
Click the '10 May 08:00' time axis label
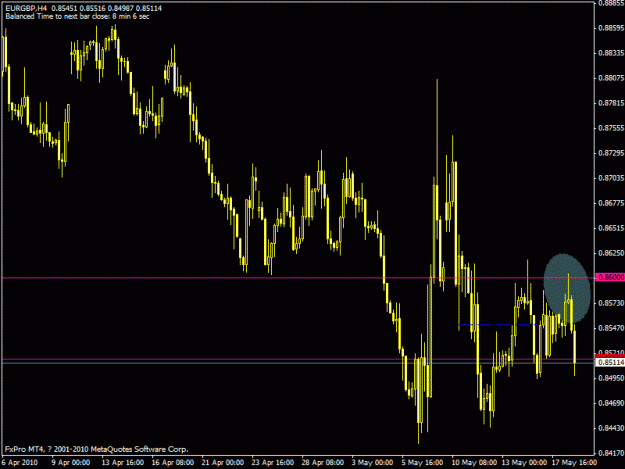(474, 463)
